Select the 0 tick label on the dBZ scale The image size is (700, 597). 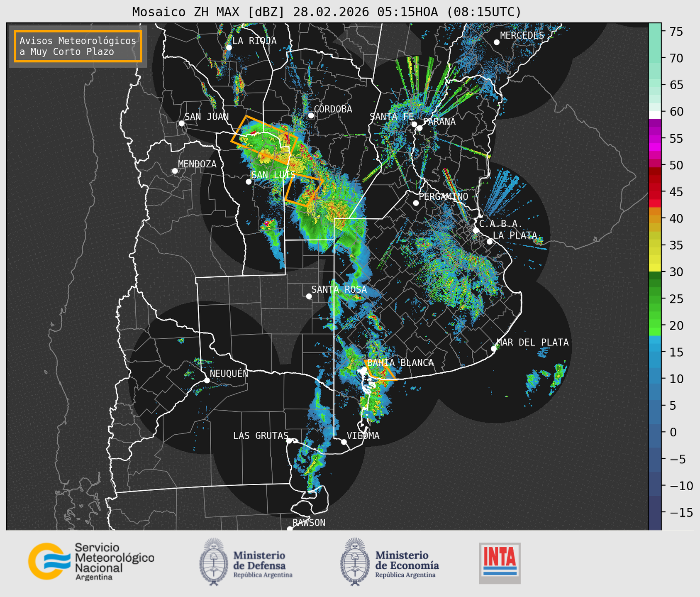coord(673,432)
